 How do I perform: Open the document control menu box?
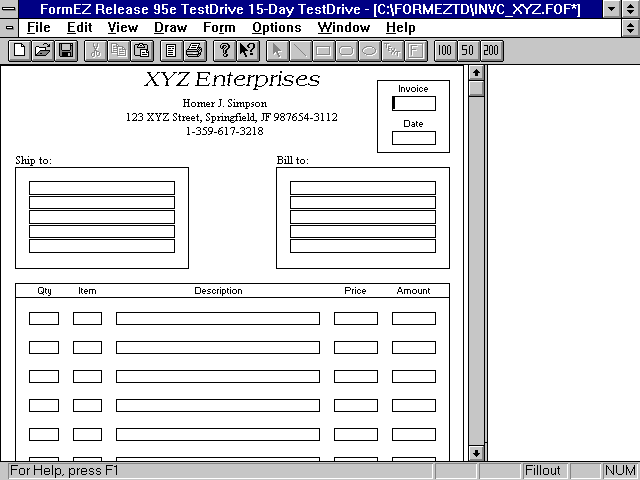pos(9,28)
